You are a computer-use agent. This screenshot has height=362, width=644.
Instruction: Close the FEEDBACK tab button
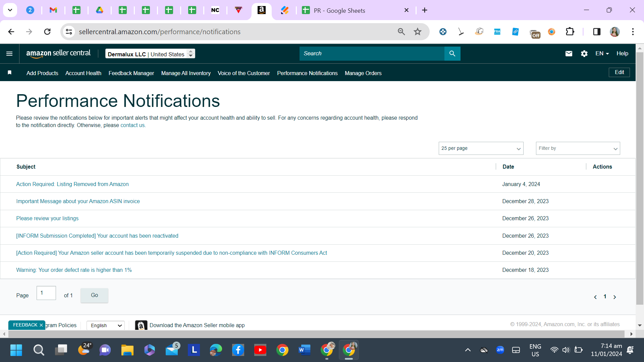click(41, 325)
